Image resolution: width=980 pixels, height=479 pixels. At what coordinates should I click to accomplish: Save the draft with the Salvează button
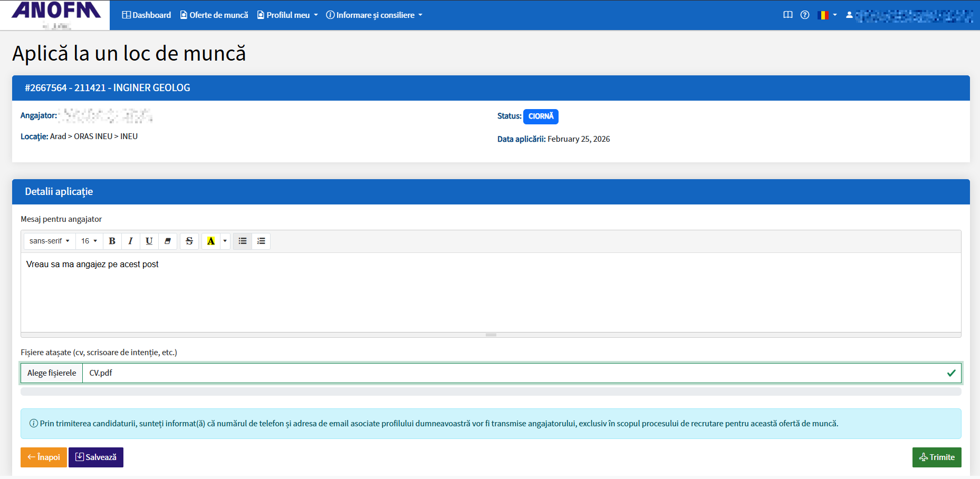pyautogui.click(x=96, y=457)
